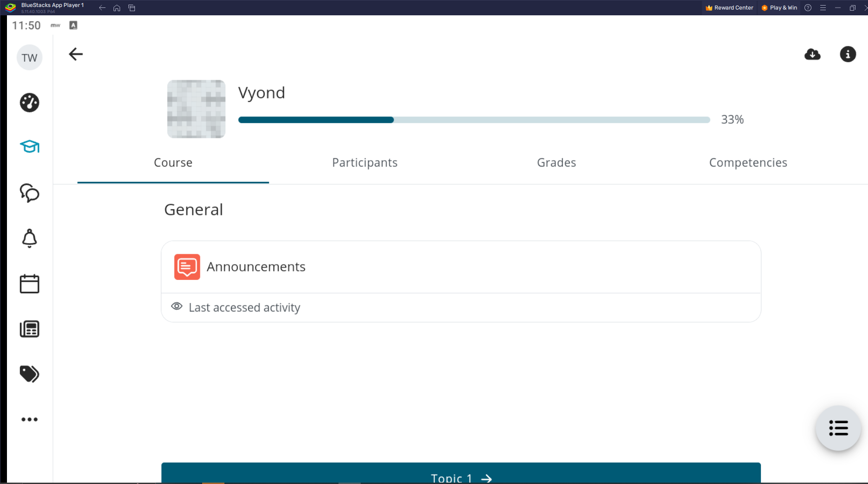Click the cloud download course icon
Screen dimensions: 868x484
coord(812,54)
